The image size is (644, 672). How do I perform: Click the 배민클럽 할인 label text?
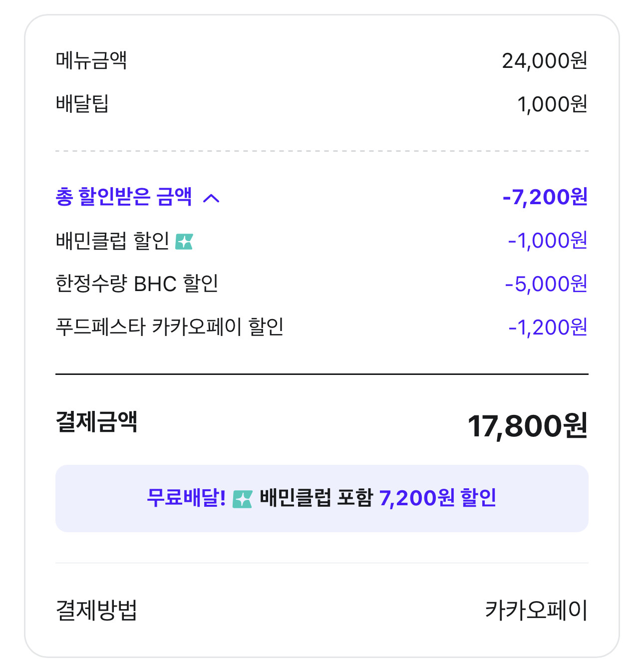(112, 241)
